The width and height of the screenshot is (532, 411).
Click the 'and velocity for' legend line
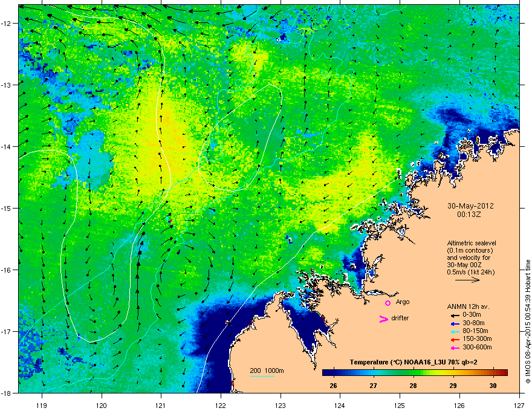tap(468, 257)
